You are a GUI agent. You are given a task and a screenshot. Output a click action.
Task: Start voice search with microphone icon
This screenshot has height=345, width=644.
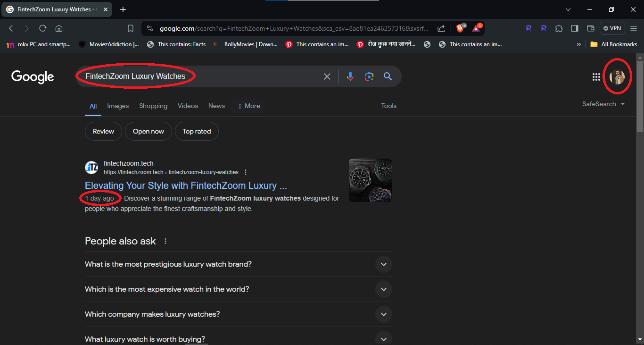(350, 76)
